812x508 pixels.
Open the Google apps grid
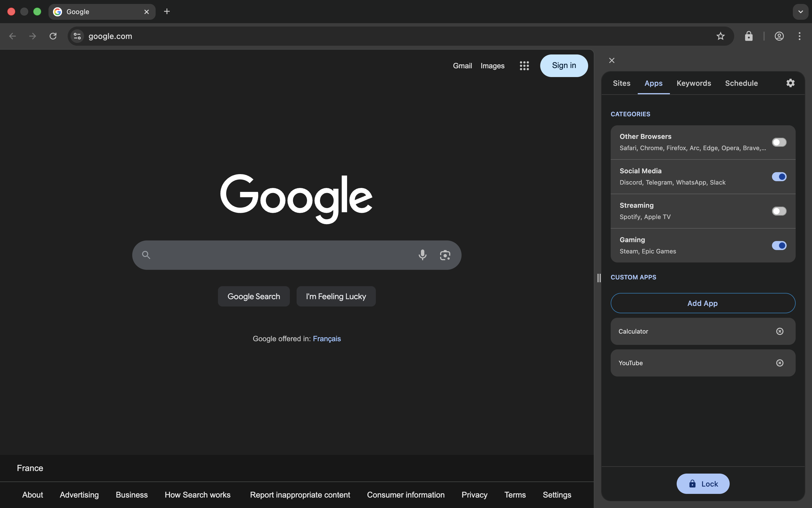524,65
